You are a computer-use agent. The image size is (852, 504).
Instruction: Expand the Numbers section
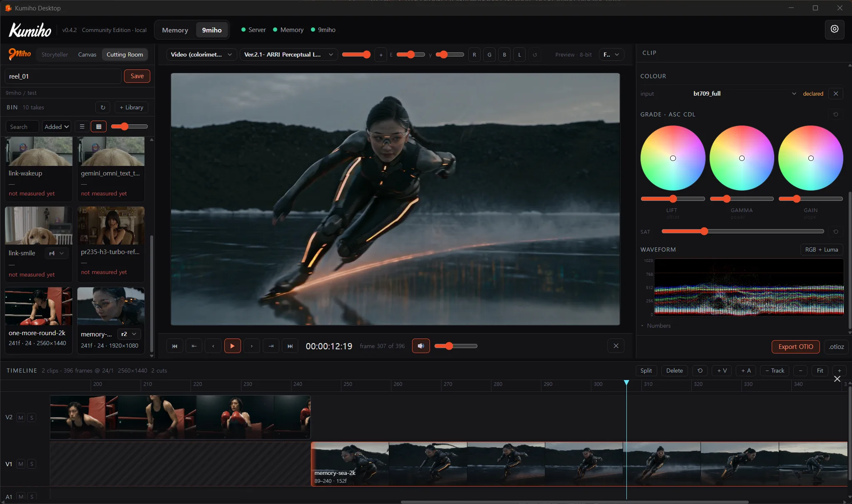[x=656, y=326]
